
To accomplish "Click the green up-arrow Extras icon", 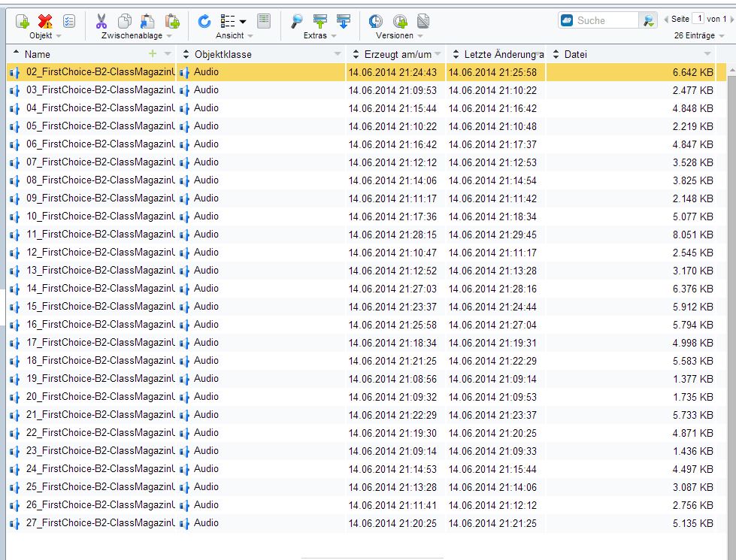I will [x=320, y=21].
